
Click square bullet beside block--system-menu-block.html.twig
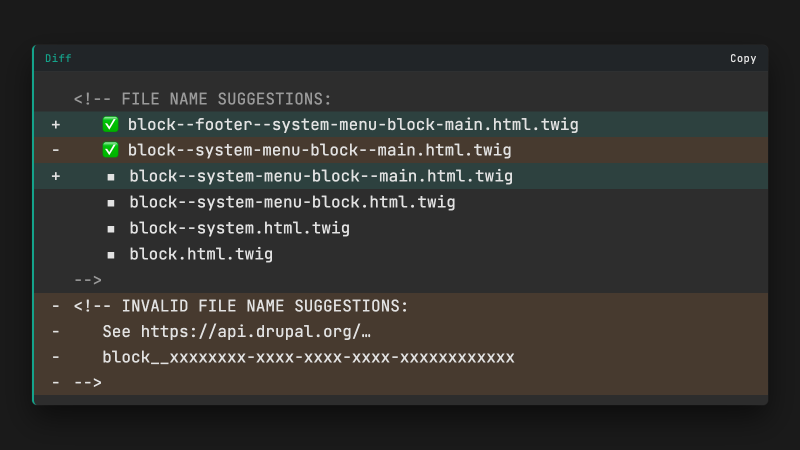(x=111, y=203)
